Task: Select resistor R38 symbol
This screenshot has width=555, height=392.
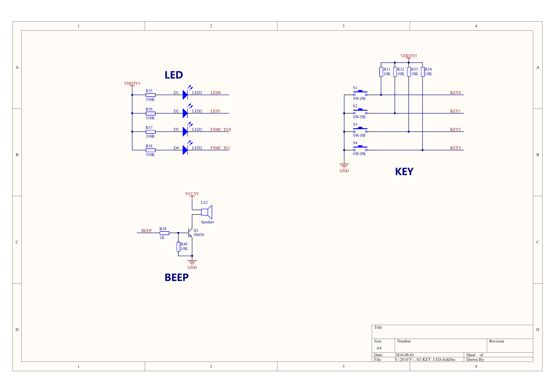Action: [150, 150]
